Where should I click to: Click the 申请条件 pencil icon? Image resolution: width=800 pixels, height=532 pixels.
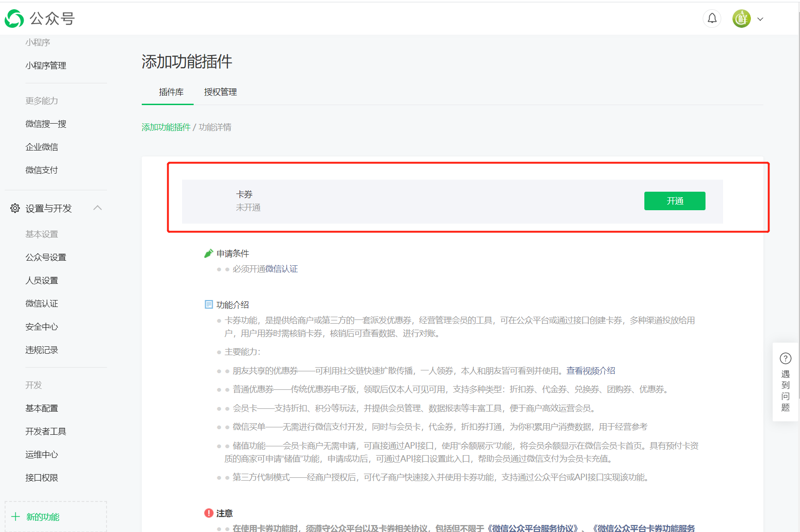pos(209,253)
